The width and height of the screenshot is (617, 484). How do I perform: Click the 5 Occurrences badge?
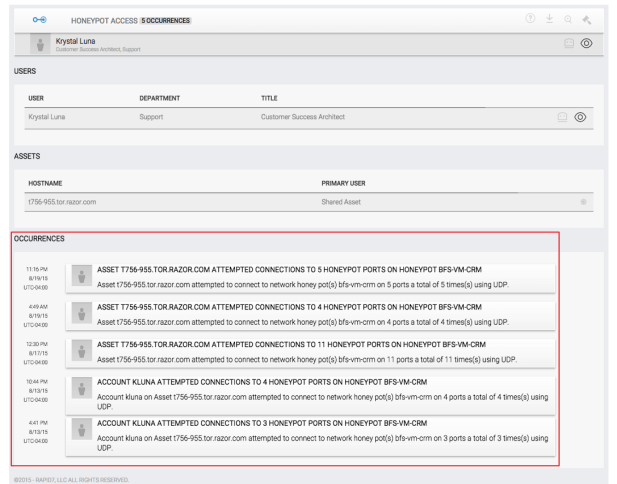162,20
